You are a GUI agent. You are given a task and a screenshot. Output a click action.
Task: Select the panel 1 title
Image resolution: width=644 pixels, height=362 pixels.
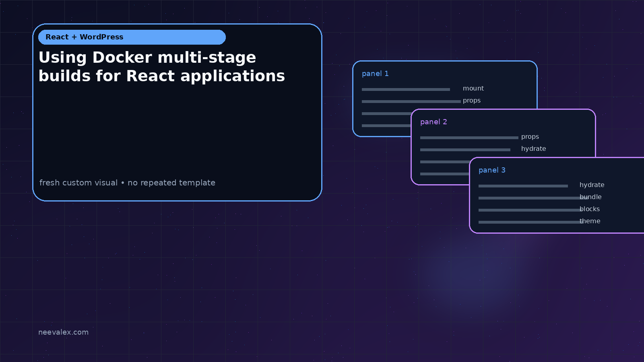375,74
